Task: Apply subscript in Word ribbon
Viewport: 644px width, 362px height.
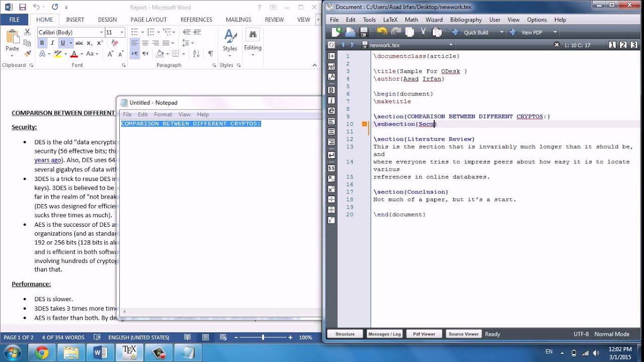Action: click(x=90, y=43)
